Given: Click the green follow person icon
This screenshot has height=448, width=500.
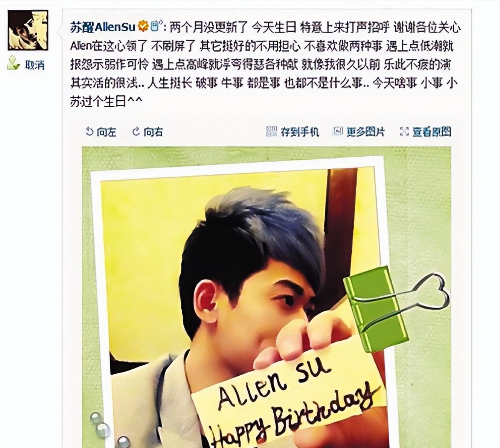Looking at the screenshot, I should point(14,63).
